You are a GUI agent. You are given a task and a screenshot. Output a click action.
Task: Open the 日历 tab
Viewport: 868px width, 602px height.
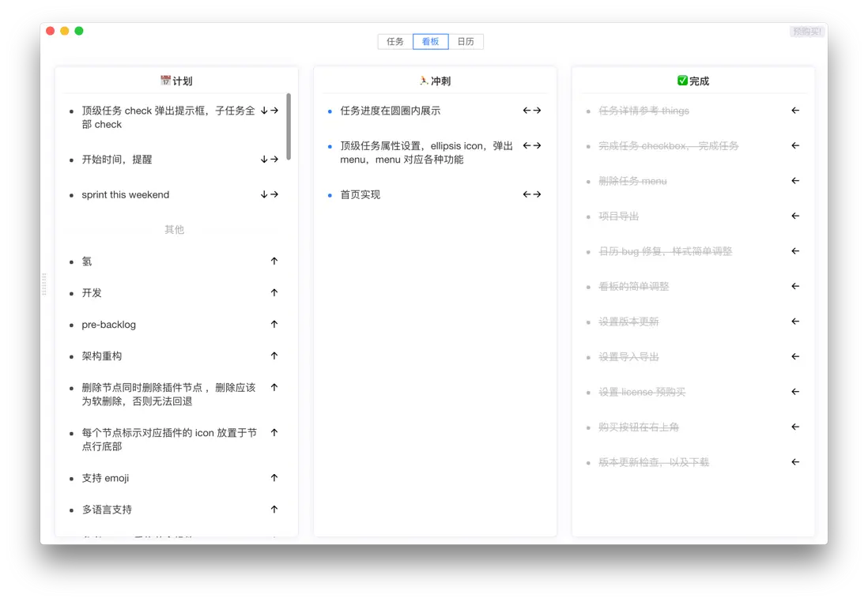(466, 42)
